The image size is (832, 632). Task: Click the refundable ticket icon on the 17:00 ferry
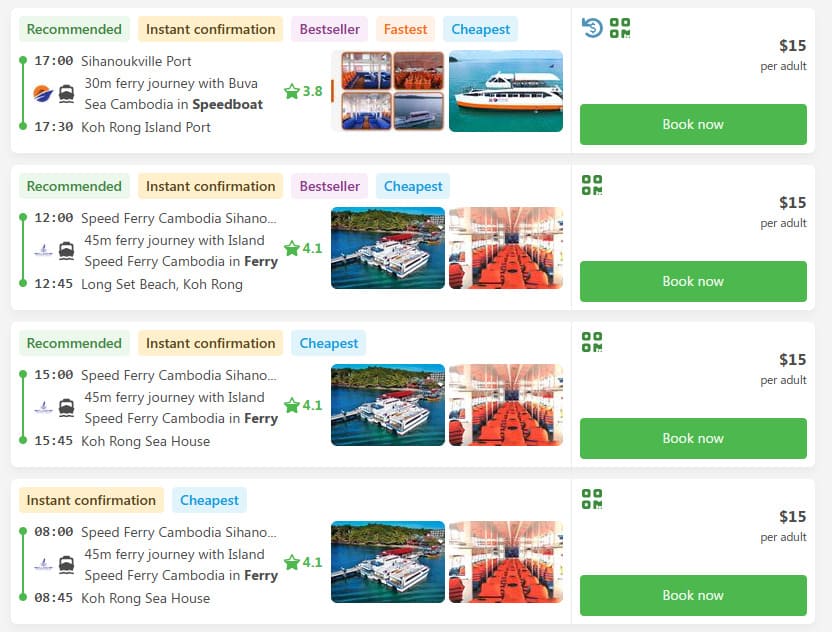click(x=592, y=28)
